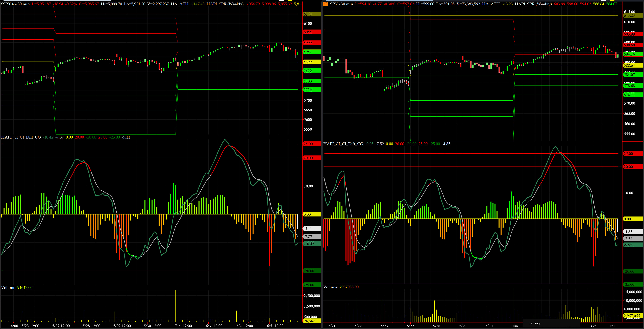The width and height of the screenshot is (644, 329).
Task: Click the red 25.00 level tag on SPX indicator
Action: click(x=311, y=144)
